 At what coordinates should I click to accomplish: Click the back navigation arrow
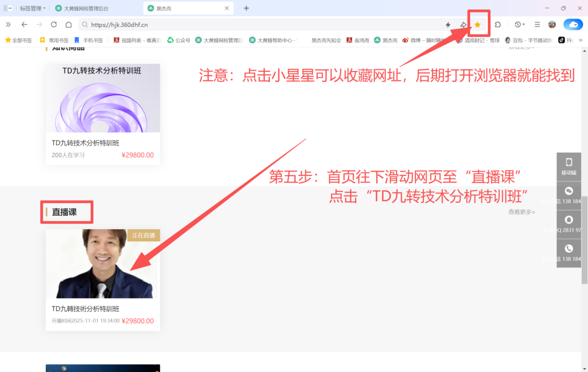point(24,24)
